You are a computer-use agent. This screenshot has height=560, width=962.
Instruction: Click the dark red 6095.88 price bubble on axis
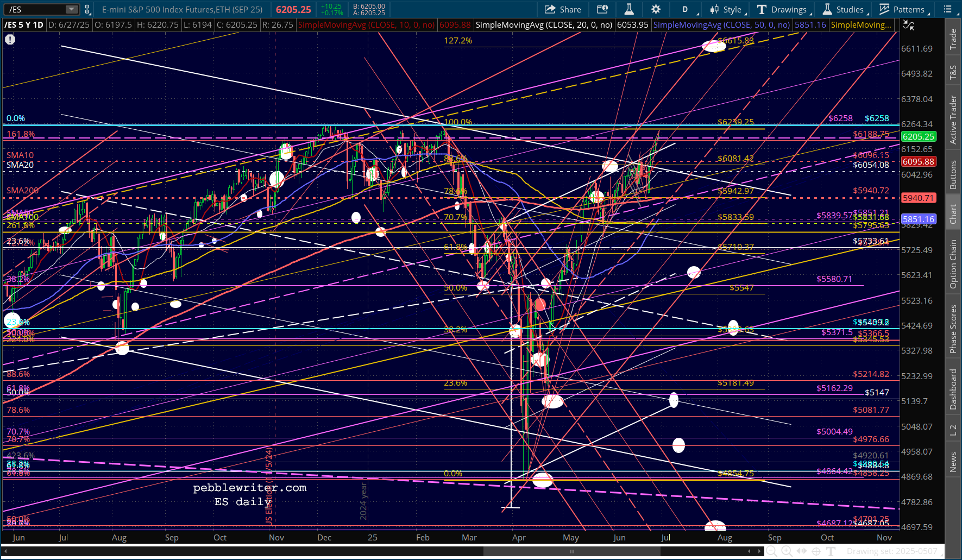919,162
